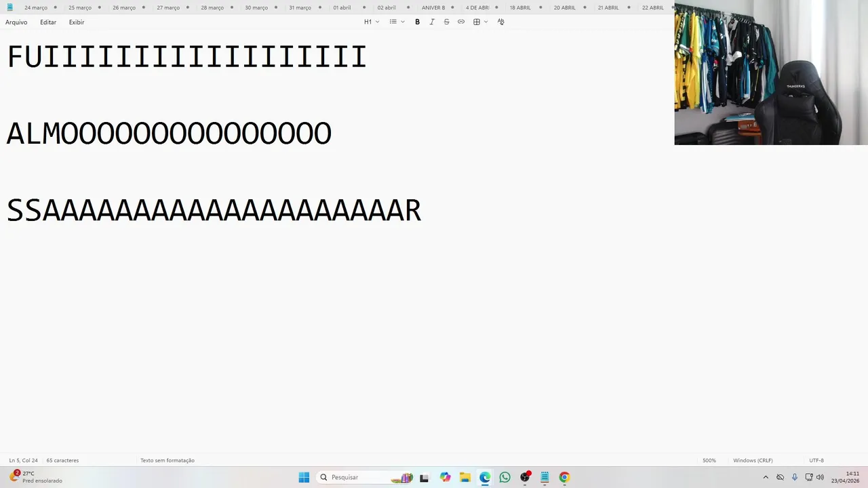
Task: Clear formatting with the Aa icon
Action: 501,22
